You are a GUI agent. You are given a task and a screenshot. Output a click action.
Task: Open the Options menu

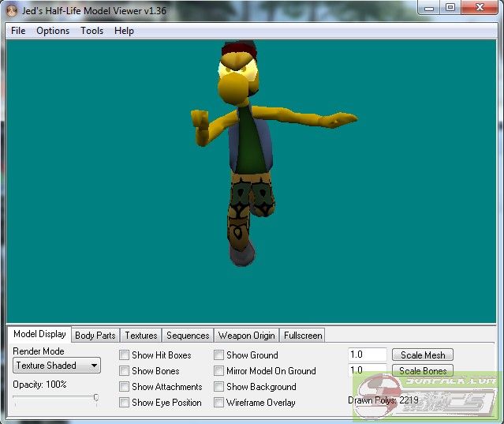point(53,31)
